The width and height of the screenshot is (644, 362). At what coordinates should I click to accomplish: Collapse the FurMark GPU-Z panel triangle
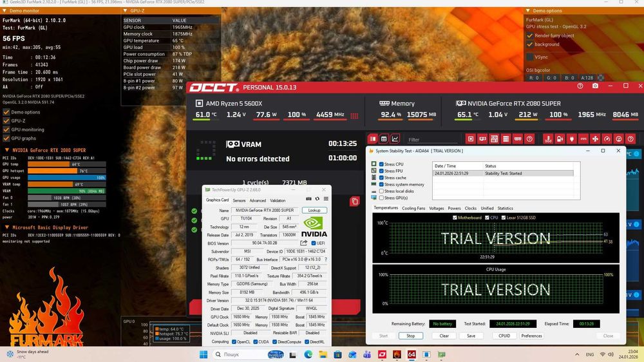click(126, 11)
